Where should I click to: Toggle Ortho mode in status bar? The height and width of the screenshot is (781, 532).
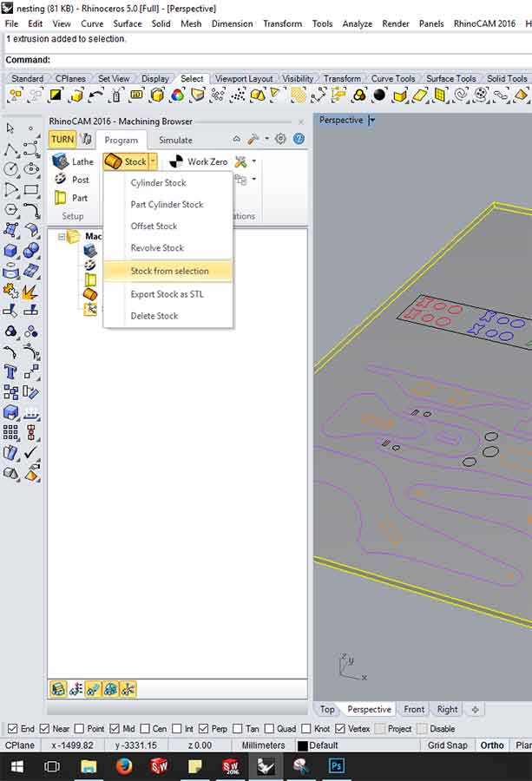pyautogui.click(x=492, y=745)
